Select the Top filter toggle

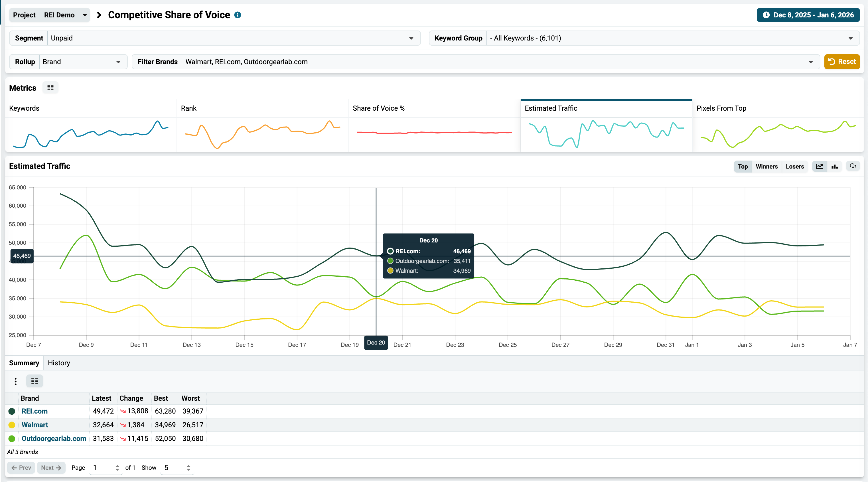point(743,167)
